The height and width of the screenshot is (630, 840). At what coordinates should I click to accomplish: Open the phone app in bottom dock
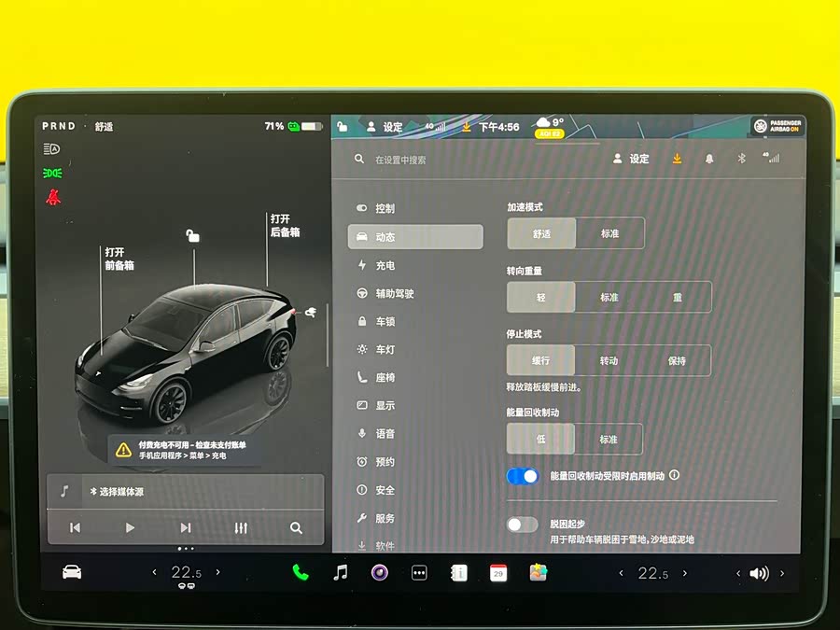click(x=301, y=573)
